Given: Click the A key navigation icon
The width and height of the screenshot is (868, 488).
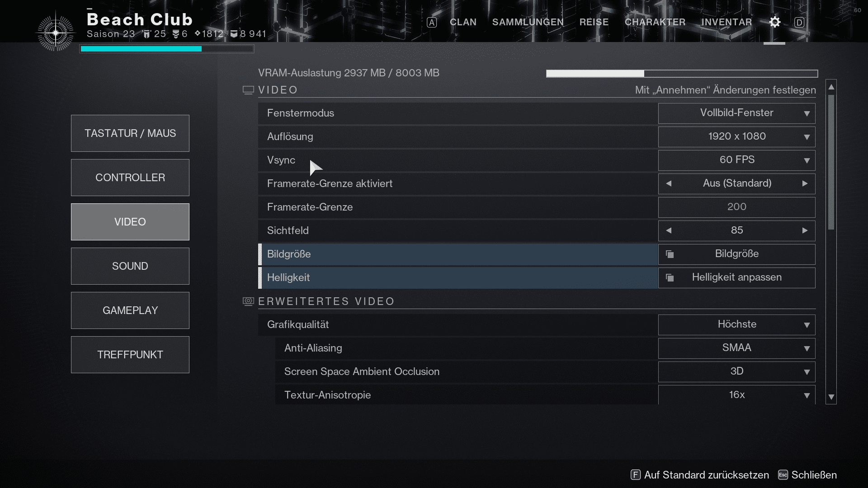Looking at the screenshot, I should 432,23.
